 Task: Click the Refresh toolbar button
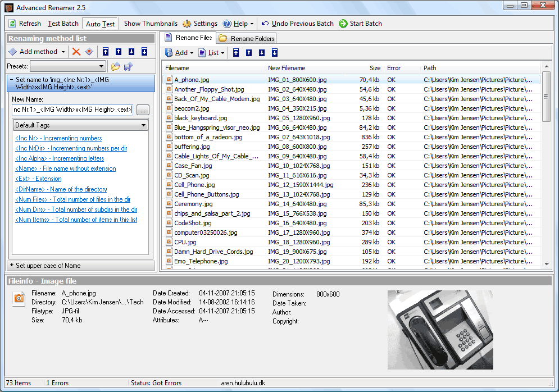click(x=24, y=24)
